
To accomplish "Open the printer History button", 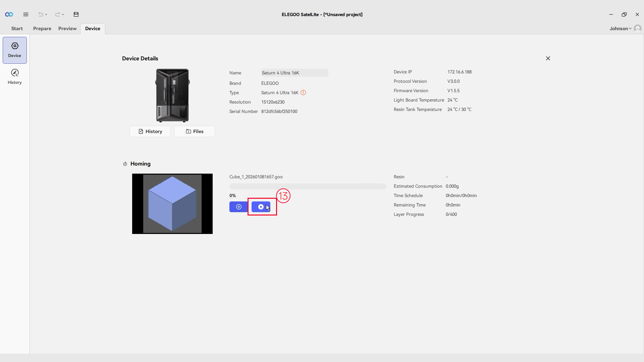I will tap(150, 131).
